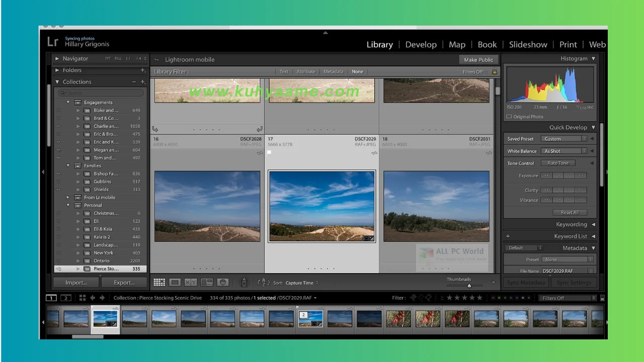The height and width of the screenshot is (362, 644).
Task: Open the Filters Off dropdown in filmstrip
Action: tap(567, 298)
